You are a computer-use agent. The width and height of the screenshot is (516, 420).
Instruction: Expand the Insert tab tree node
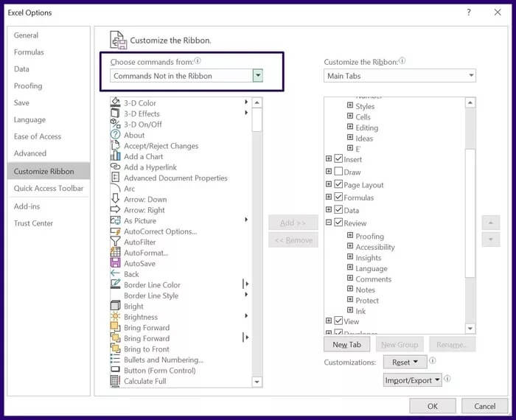pyautogui.click(x=329, y=158)
